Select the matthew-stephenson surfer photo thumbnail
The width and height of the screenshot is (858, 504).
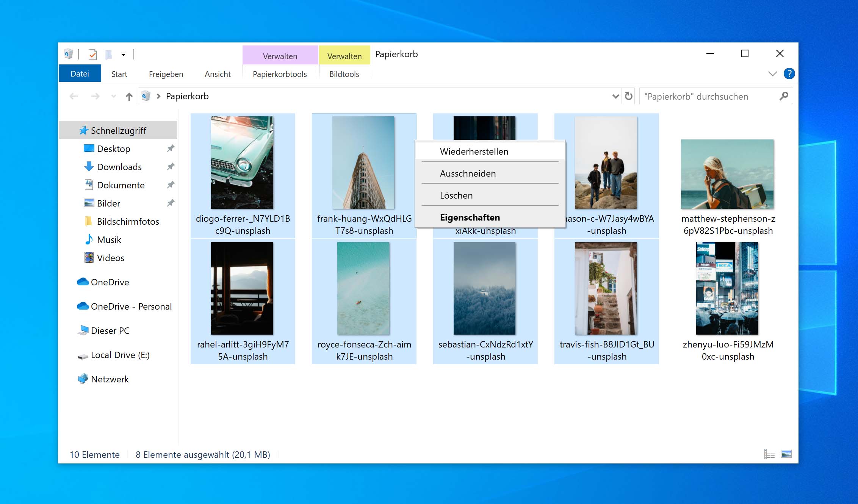(x=727, y=174)
